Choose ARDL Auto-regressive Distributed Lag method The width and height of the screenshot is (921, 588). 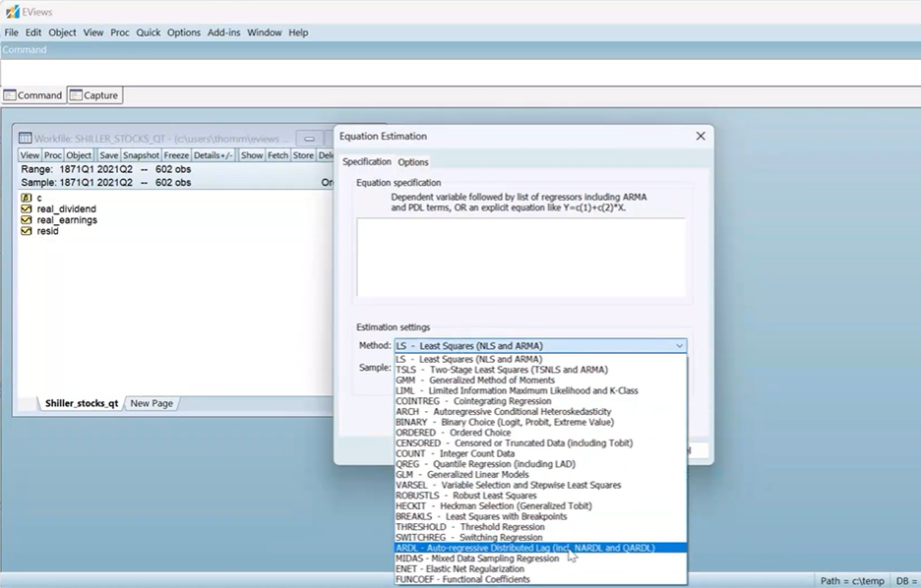coord(523,548)
